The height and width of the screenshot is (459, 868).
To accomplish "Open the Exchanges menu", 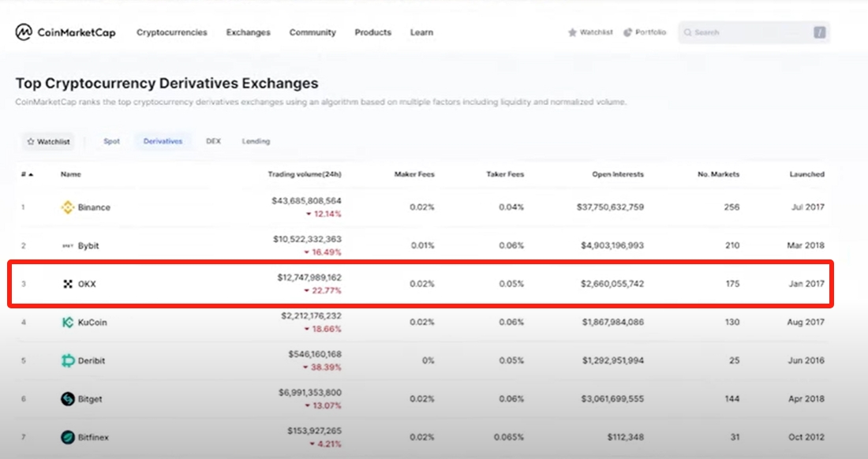I will (248, 32).
